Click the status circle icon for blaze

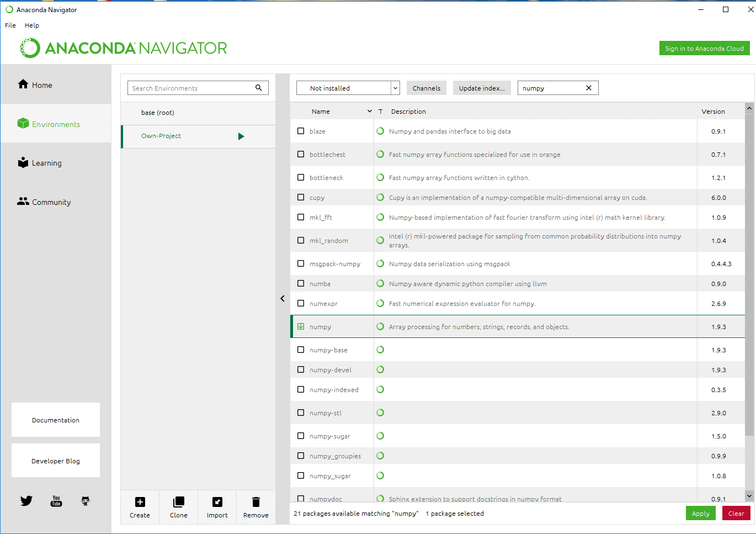point(380,131)
